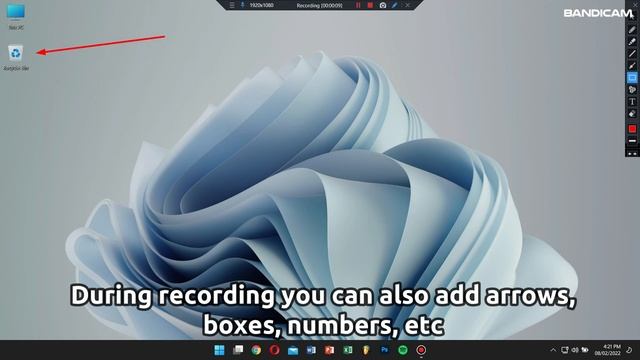This screenshot has height=360, width=640.
Task: Toggle the microphone icon in recording bar
Action: [x=242, y=5]
